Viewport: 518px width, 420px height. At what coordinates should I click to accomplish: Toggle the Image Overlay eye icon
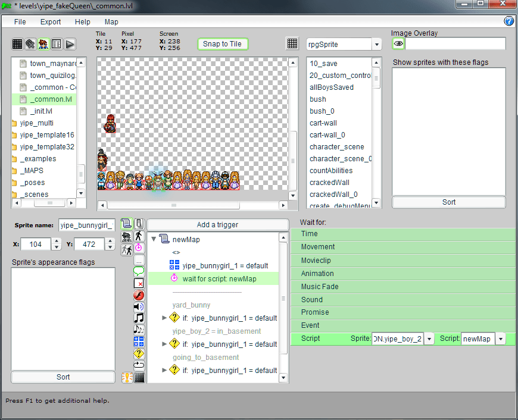point(398,44)
